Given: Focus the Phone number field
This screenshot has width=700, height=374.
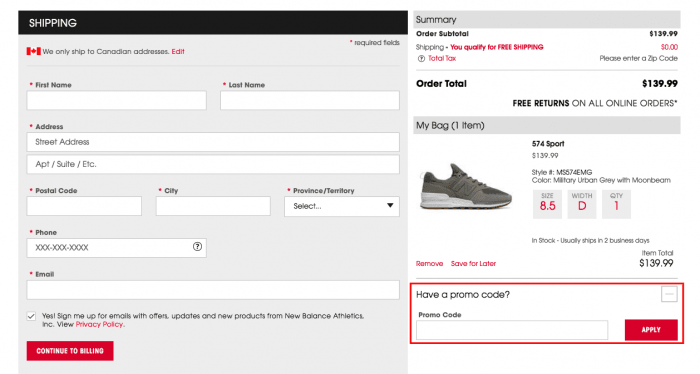Looking at the screenshot, I should tap(117, 248).
